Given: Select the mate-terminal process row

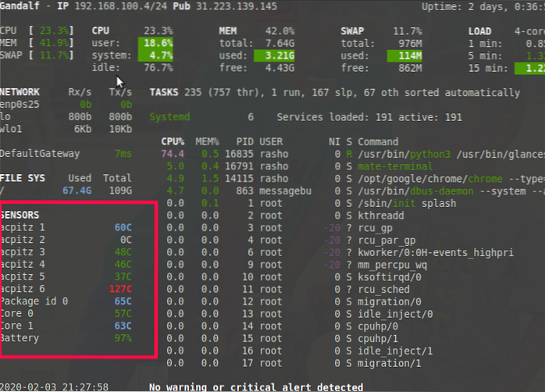Looking at the screenshot, I should point(297,166).
